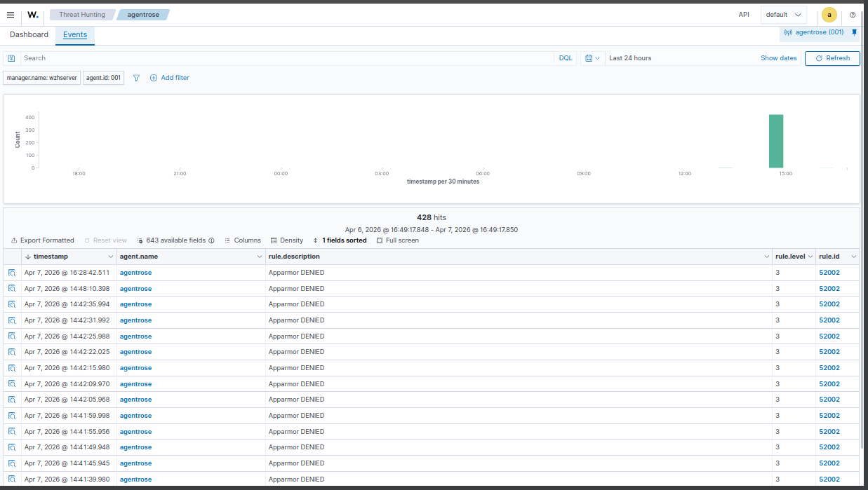The width and height of the screenshot is (868, 490).
Task: Click the saved query disk icon
Action: (x=11, y=58)
